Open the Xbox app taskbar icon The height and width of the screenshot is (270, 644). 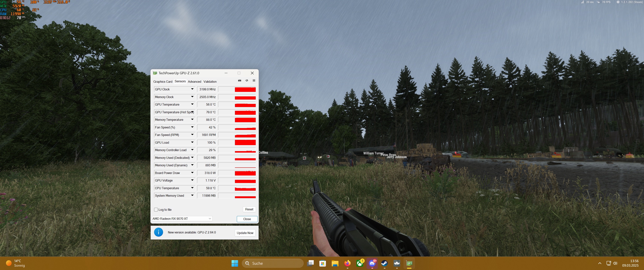pyautogui.click(x=360, y=263)
